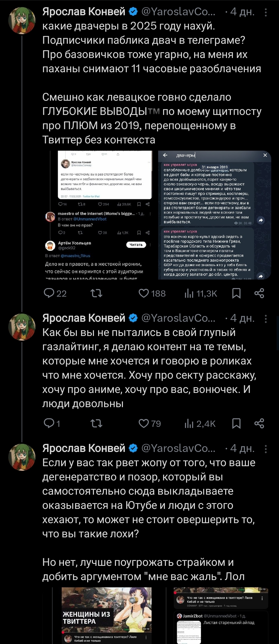Like the second tweet with 79 likes
Image resolution: width=279 pixels, height=644 pixels.
[144, 423]
